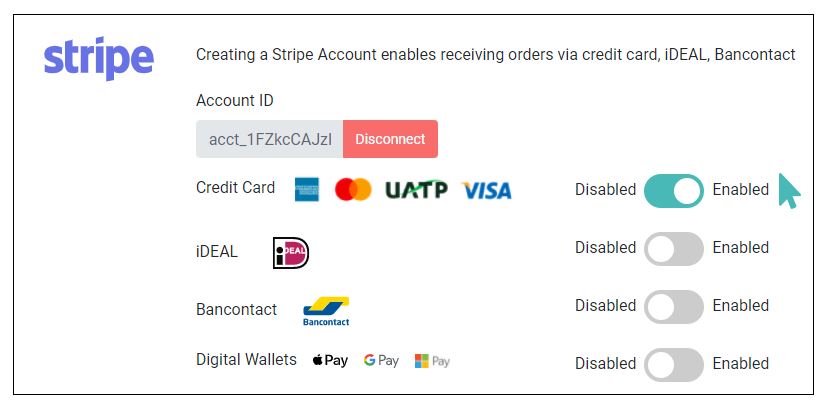
Task: Click the Disconnect button
Action: tap(390, 139)
